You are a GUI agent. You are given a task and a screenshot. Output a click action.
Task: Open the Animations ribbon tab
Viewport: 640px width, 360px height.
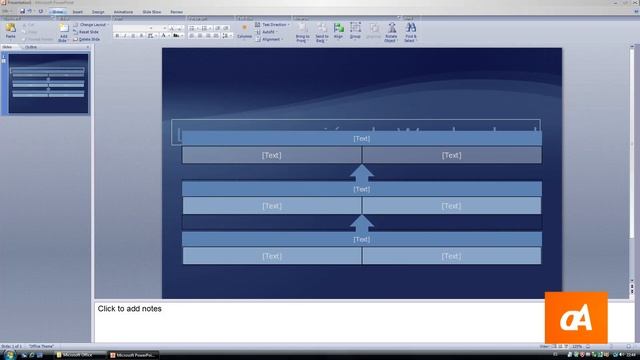coord(123,12)
